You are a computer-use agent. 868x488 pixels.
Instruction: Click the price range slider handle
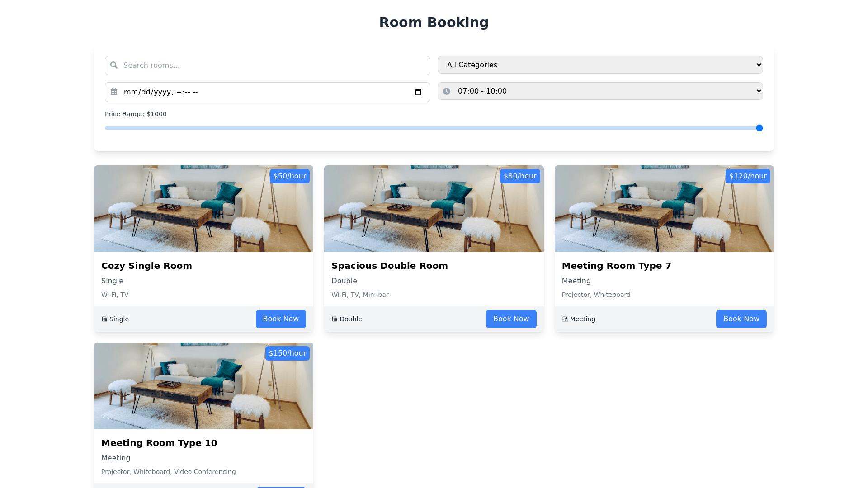[x=759, y=128]
